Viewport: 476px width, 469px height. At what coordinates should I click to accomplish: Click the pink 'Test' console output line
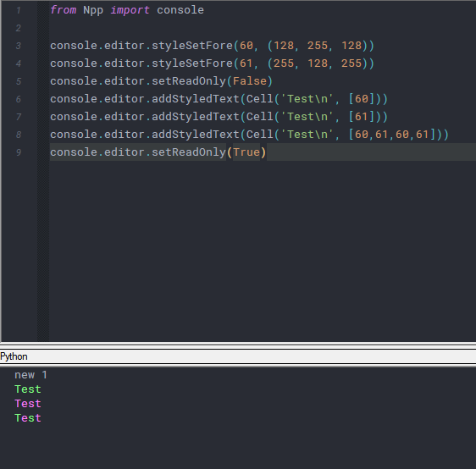point(28,404)
